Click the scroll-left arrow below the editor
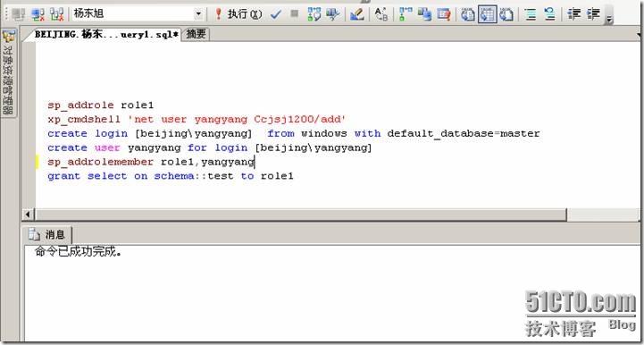 [x=28, y=215]
